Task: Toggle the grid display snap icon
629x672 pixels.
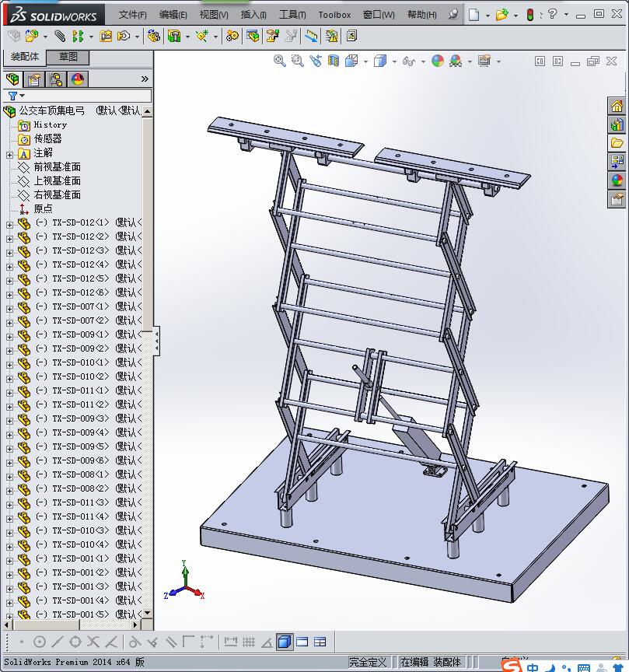Action: coord(249,642)
